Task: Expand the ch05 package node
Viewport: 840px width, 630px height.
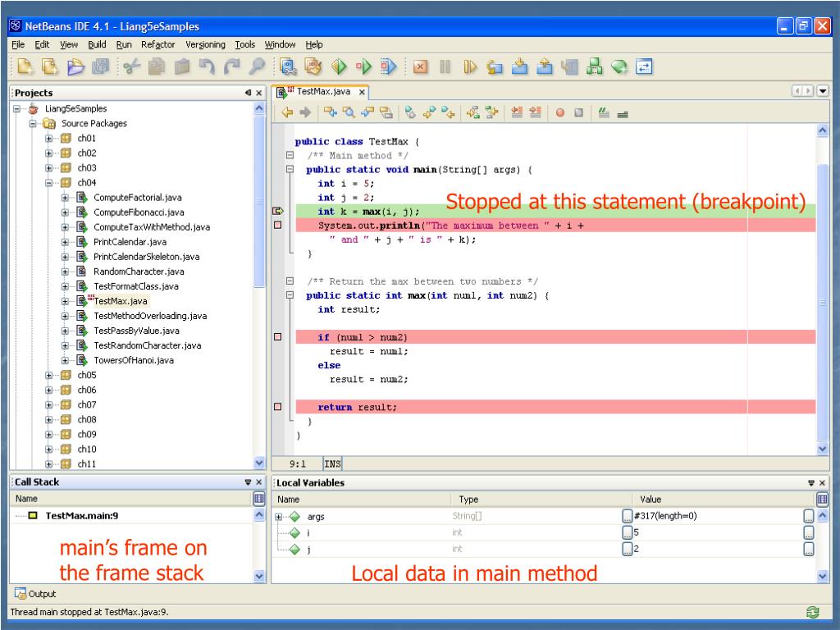Action: click(x=48, y=375)
